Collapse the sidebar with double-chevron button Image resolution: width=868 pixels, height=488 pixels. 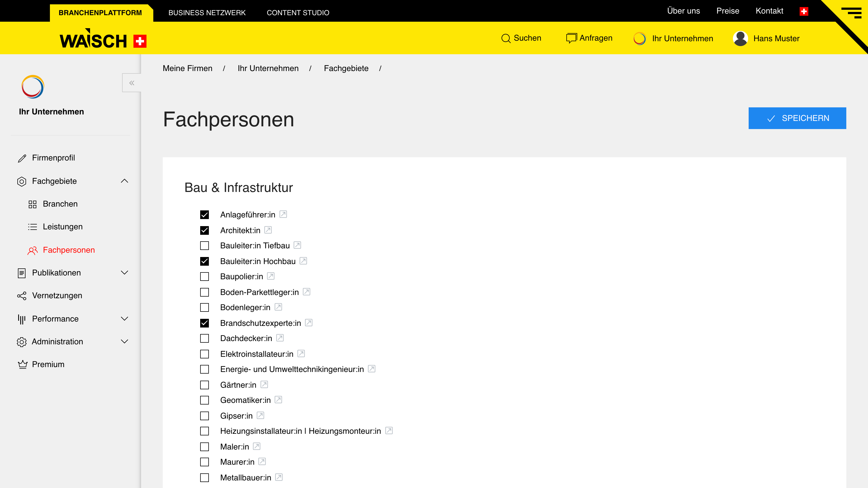click(x=132, y=83)
